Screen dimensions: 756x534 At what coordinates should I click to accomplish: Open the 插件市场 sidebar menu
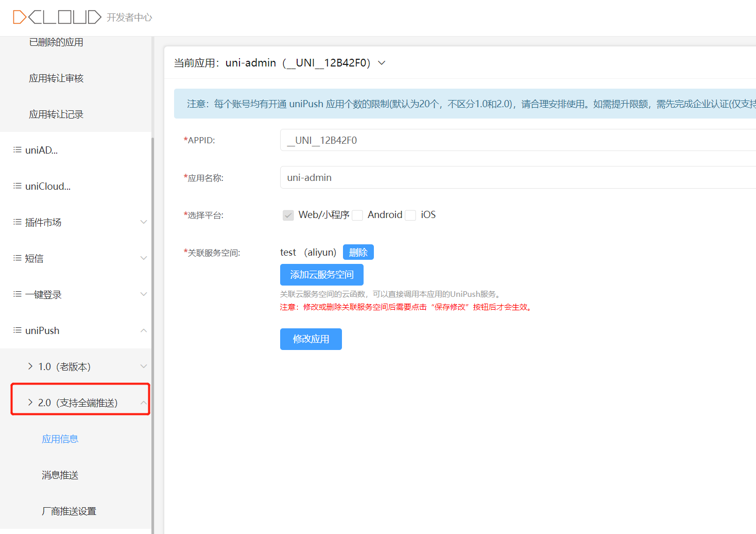pyautogui.click(x=76, y=222)
